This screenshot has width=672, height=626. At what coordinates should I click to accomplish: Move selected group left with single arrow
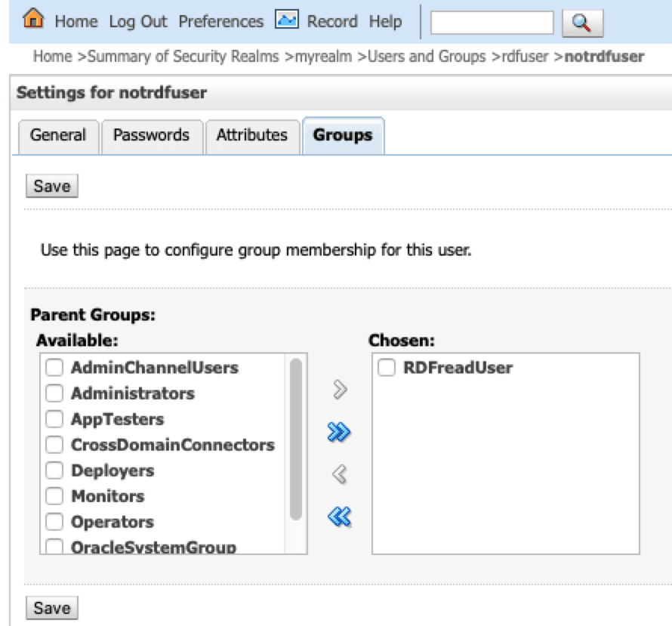pyautogui.click(x=340, y=474)
